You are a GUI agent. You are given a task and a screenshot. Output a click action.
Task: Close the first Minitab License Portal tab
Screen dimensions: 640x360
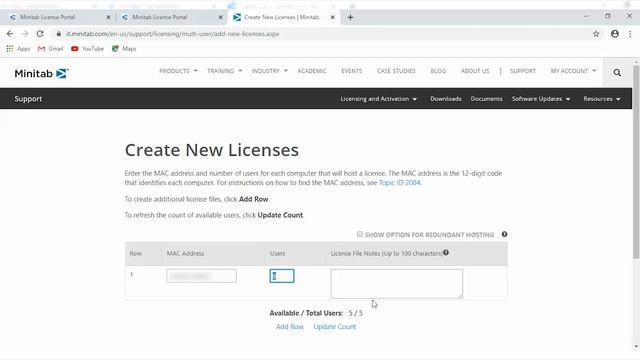pos(108,17)
